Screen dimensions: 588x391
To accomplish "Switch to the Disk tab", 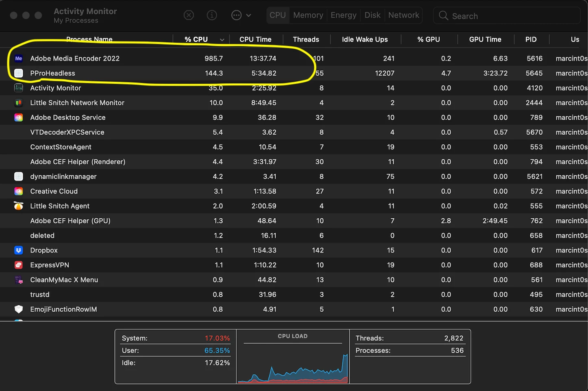I will tap(372, 15).
